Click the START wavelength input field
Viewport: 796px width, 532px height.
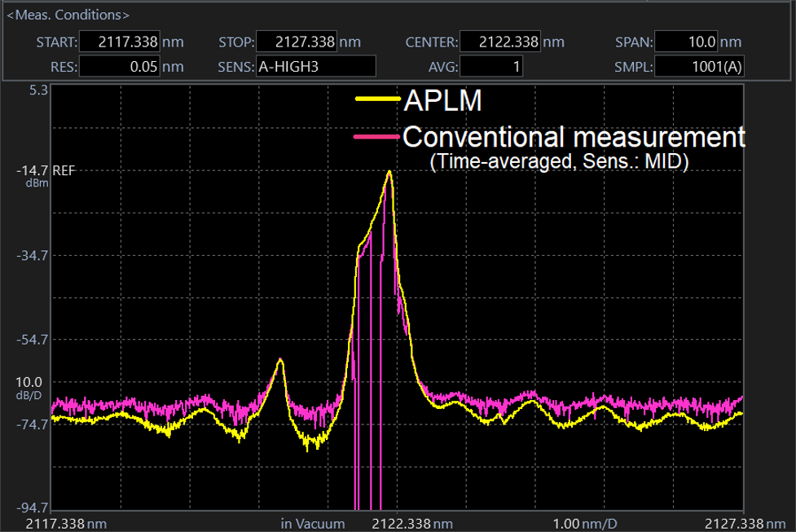[x=120, y=42]
